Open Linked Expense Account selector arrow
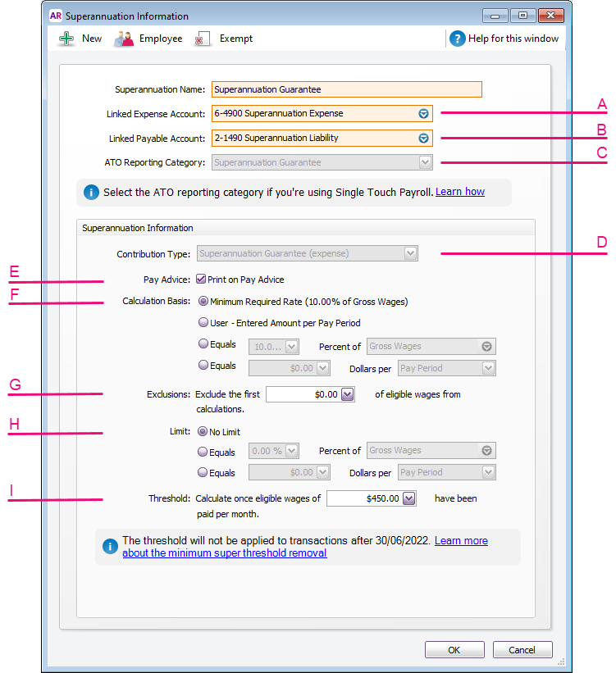The height and width of the screenshot is (673, 616). point(424,114)
